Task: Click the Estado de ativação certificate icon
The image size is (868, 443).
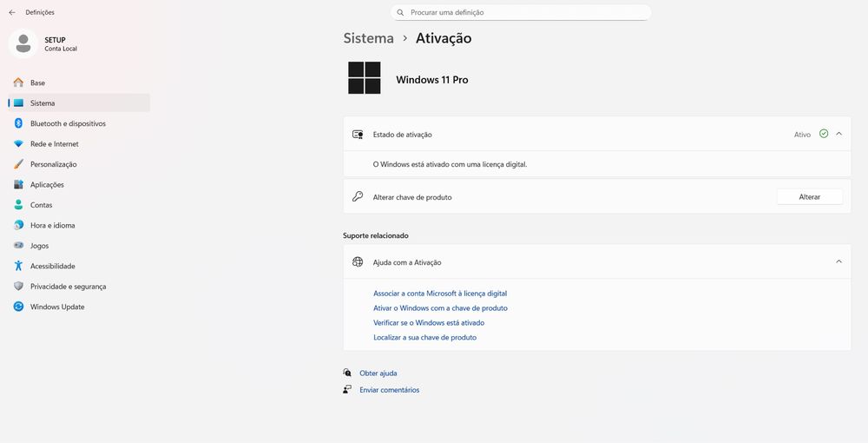Action: tap(358, 135)
